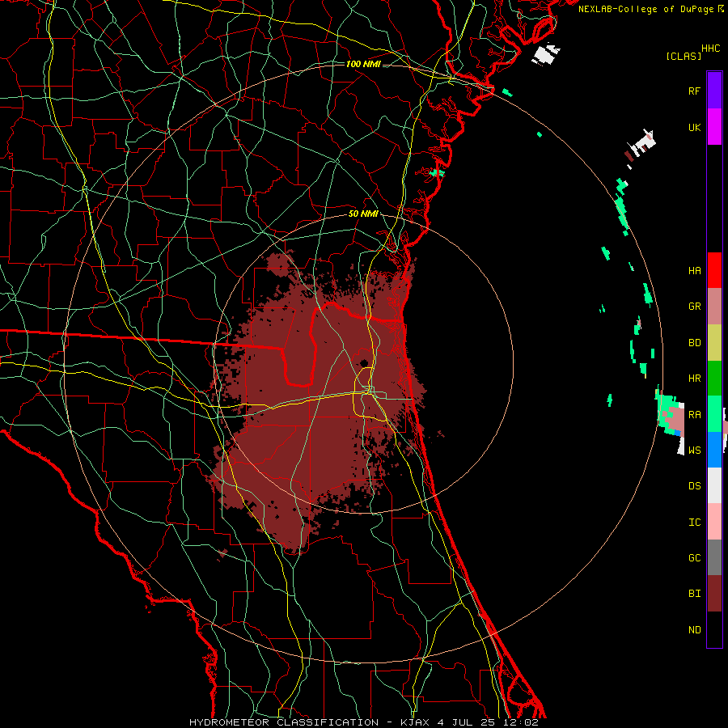
Task: Click the ND black legend swatch
Action: tap(714, 629)
